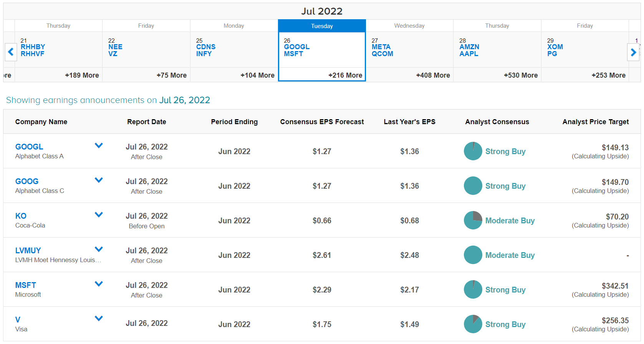The height and width of the screenshot is (344, 644).
Task: Open the KO ticker link
Action: 21,216
